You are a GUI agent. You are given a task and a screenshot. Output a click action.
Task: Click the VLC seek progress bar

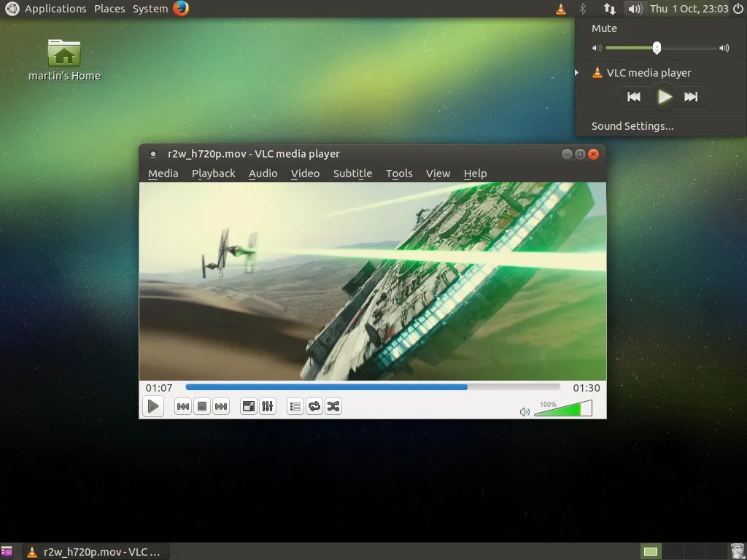point(372,387)
